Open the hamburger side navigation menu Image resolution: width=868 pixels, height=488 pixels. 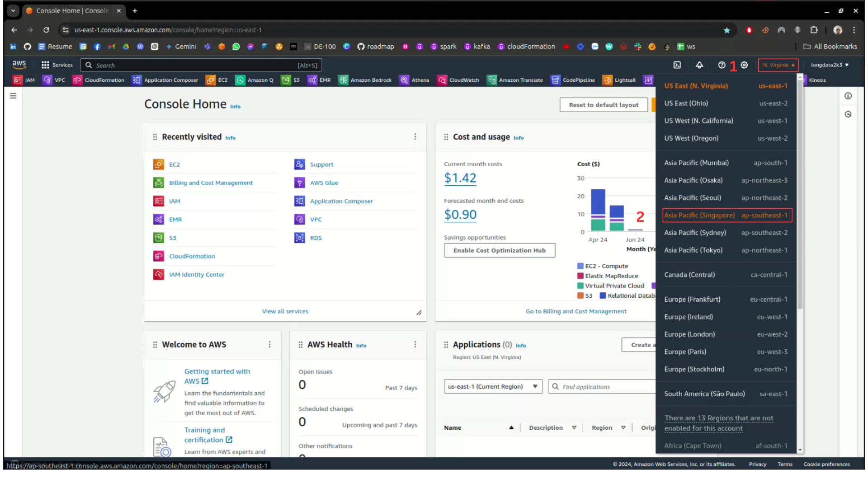click(x=13, y=96)
